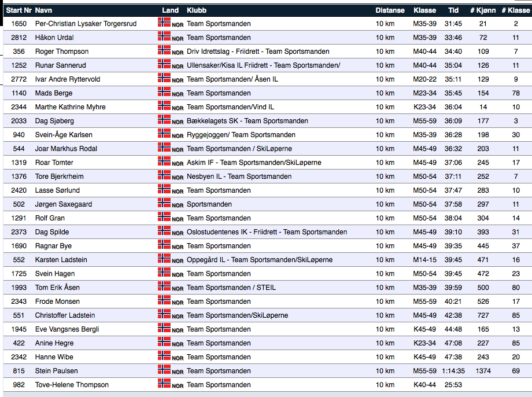
Task: Click the name Christoffer Ladstein
Action: [x=65, y=315]
